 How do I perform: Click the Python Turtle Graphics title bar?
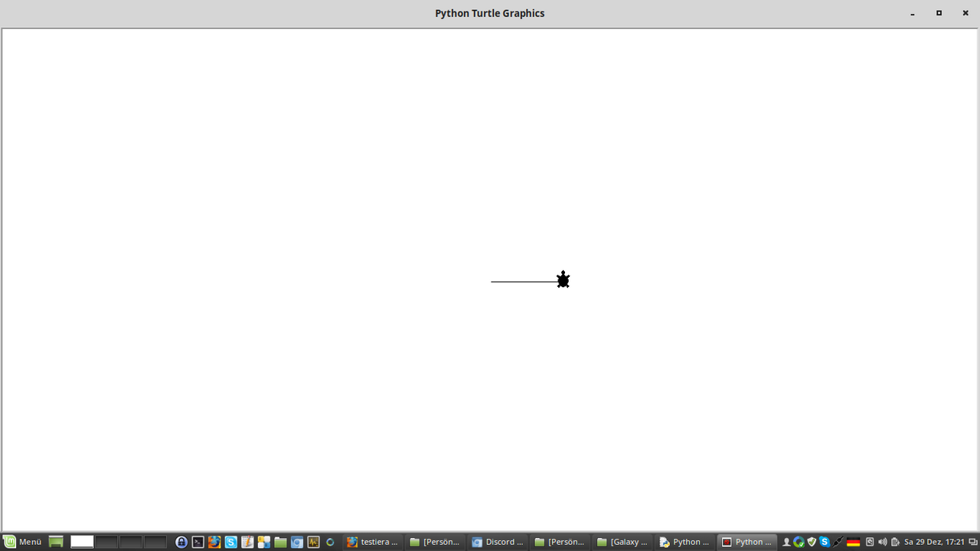point(490,13)
